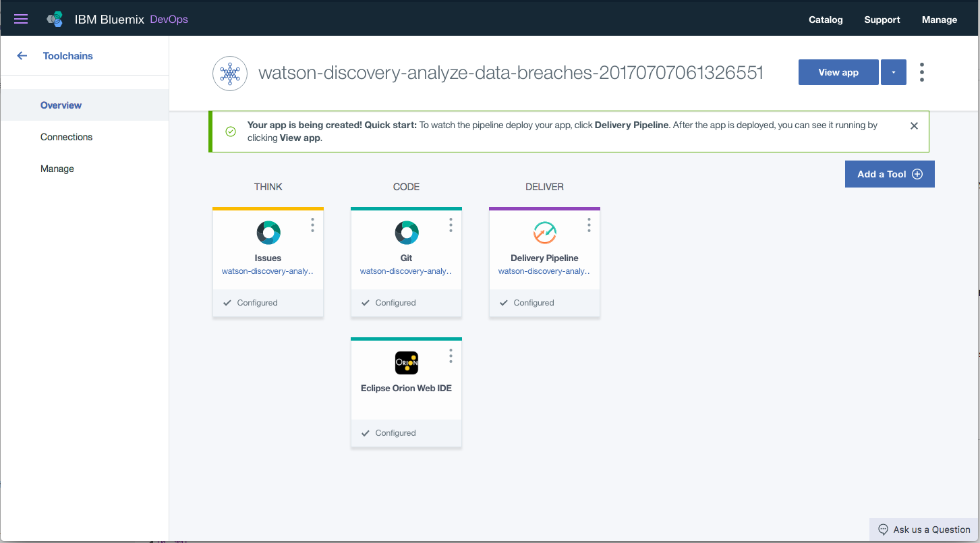Viewport: 980px width, 543px height.
Task: Open the Manage menu in header
Action: click(x=940, y=20)
